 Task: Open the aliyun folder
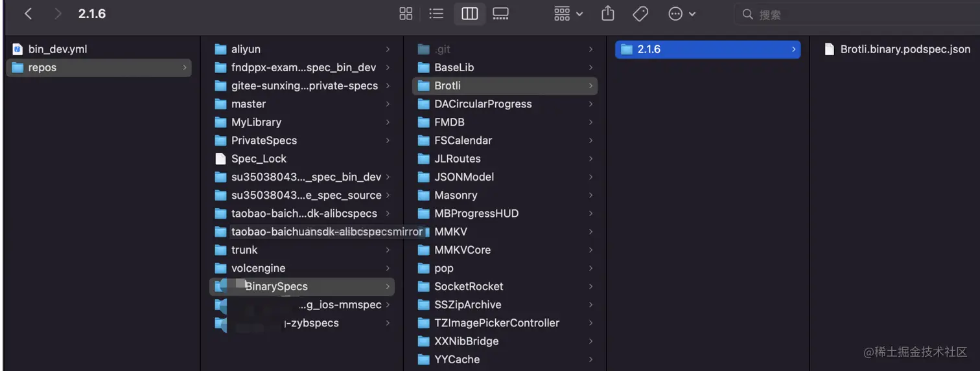tap(302, 49)
